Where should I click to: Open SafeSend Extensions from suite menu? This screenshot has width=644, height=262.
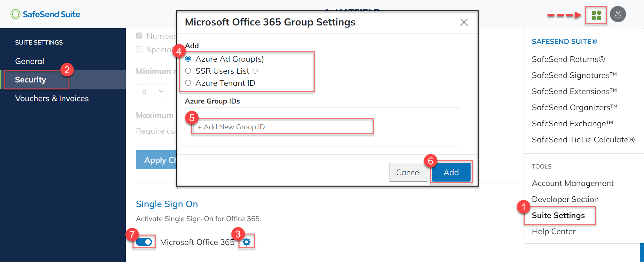pos(574,91)
